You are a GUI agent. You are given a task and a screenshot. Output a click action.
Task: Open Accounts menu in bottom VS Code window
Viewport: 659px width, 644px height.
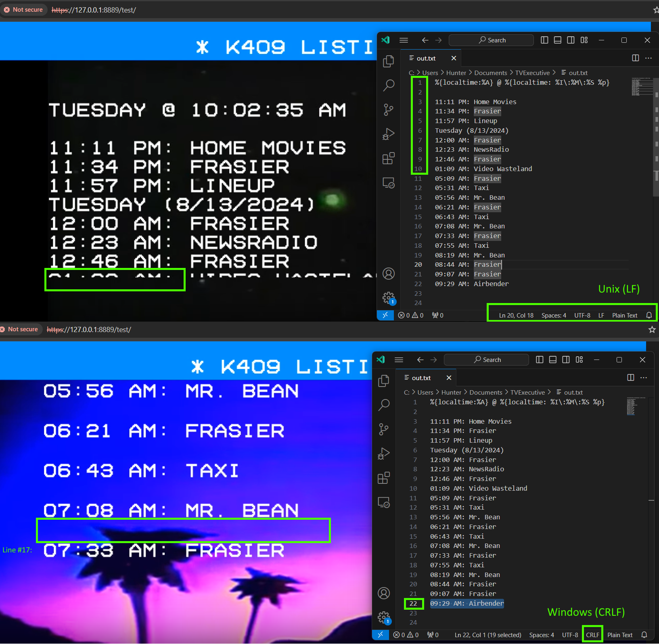click(x=383, y=593)
